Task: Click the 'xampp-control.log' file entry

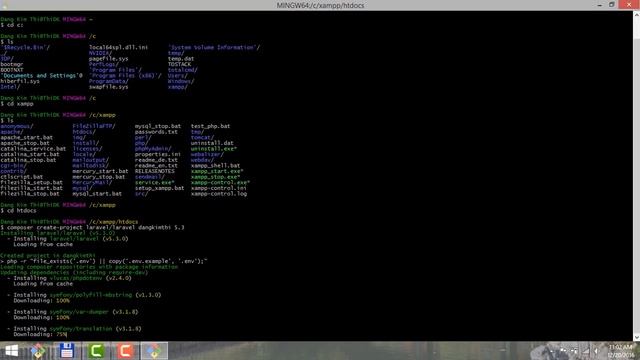Action: pos(219,193)
